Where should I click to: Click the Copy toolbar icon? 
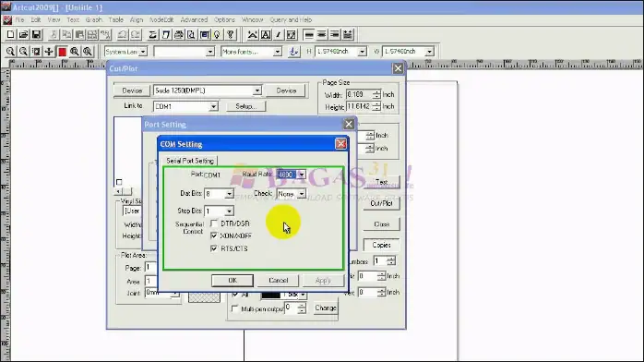pyautogui.click(x=66, y=35)
